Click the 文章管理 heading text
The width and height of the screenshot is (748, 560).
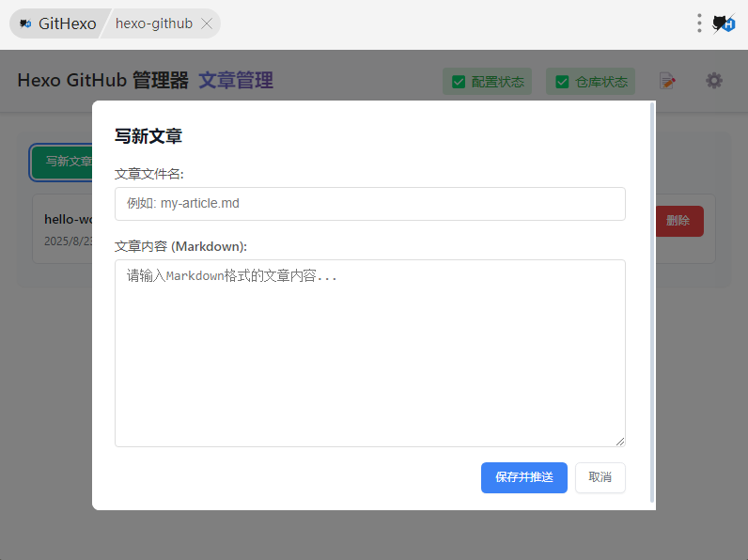pyautogui.click(x=236, y=80)
